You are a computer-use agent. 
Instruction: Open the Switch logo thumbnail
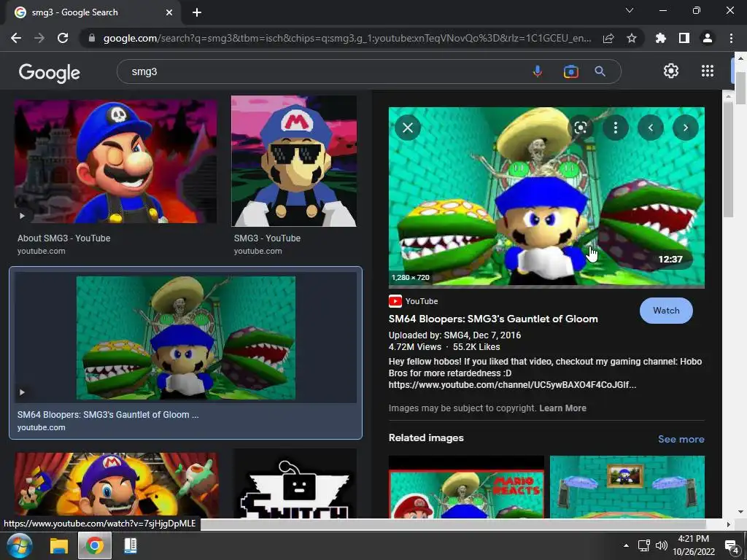point(294,485)
